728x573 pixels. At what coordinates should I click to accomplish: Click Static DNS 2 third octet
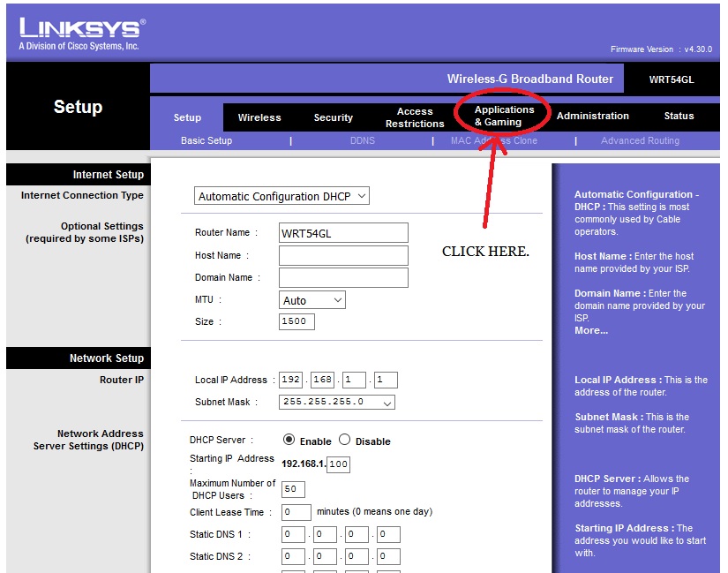pos(356,556)
